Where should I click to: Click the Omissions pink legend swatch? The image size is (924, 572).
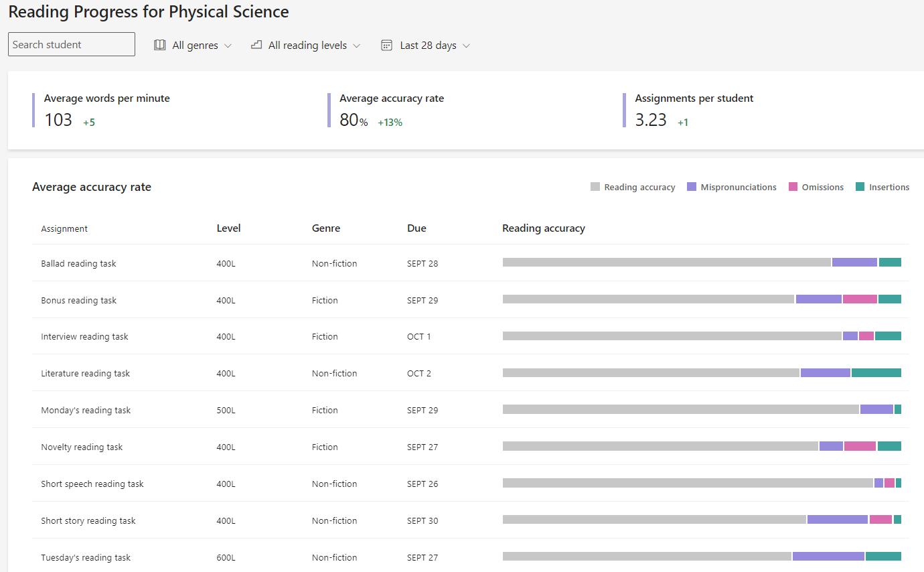pos(793,187)
